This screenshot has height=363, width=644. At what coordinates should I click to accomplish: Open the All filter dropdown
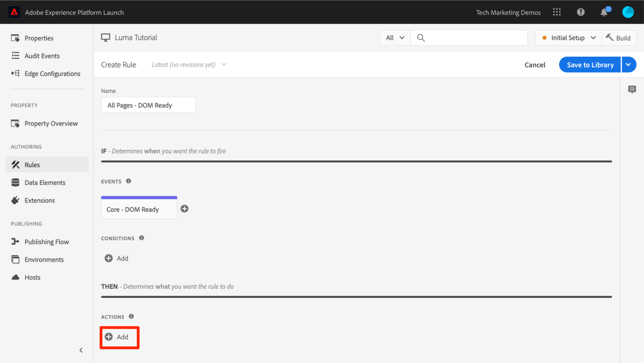click(395, 38)
